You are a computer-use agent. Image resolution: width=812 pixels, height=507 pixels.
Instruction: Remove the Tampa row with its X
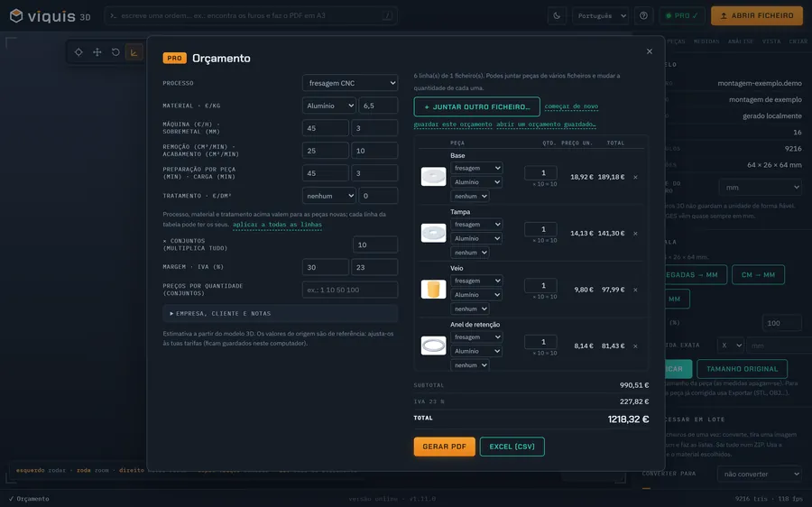tap(635, 234)
